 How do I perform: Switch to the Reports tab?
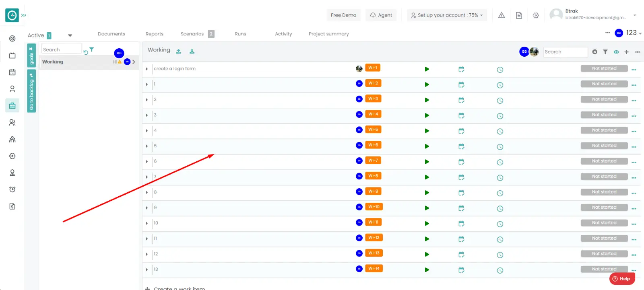tap(154, 34)
